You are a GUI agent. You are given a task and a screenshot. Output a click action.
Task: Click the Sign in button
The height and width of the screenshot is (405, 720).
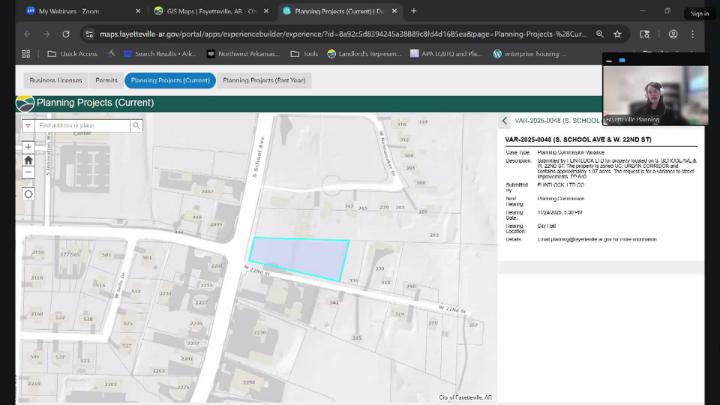pyautogui.click(x=699, y=13)
